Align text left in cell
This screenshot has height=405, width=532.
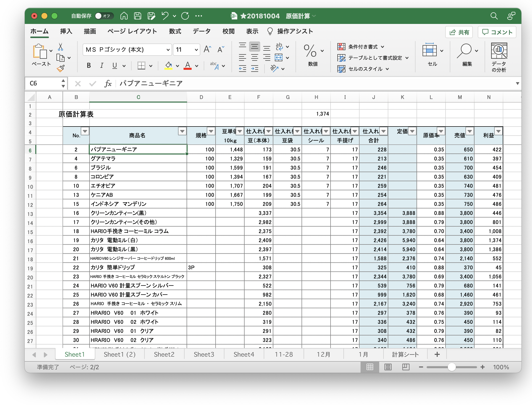click(243, 57)
